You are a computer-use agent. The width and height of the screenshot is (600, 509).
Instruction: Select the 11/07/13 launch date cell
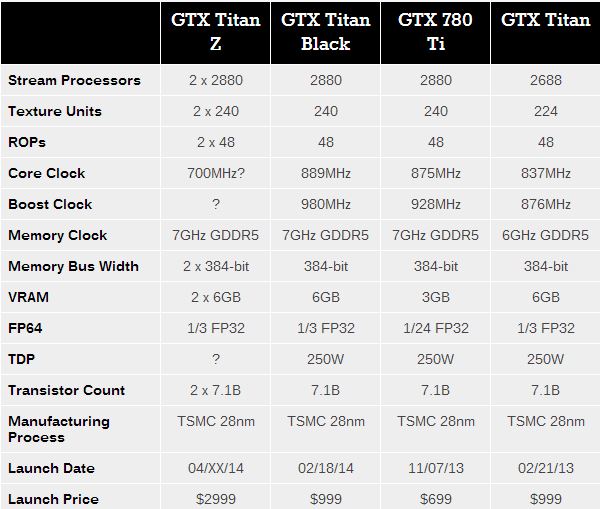pos(436,468)
